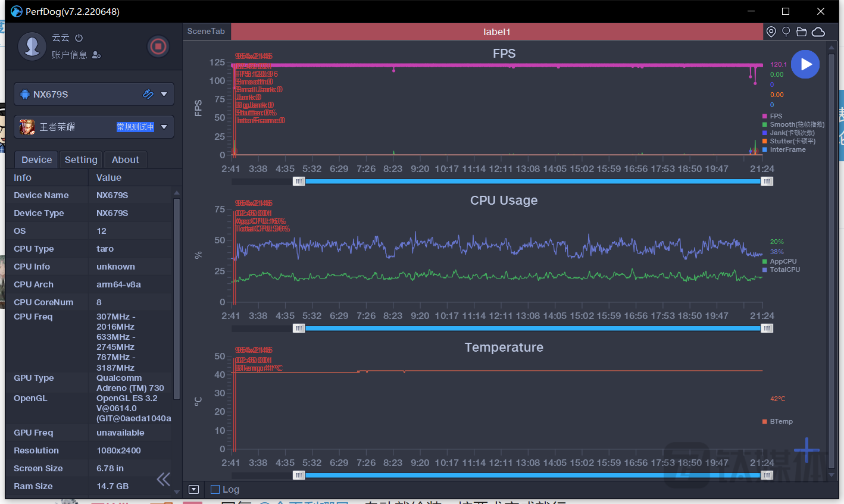
Task: Expand the NX679S device dropdown
Action: (164, 94)
